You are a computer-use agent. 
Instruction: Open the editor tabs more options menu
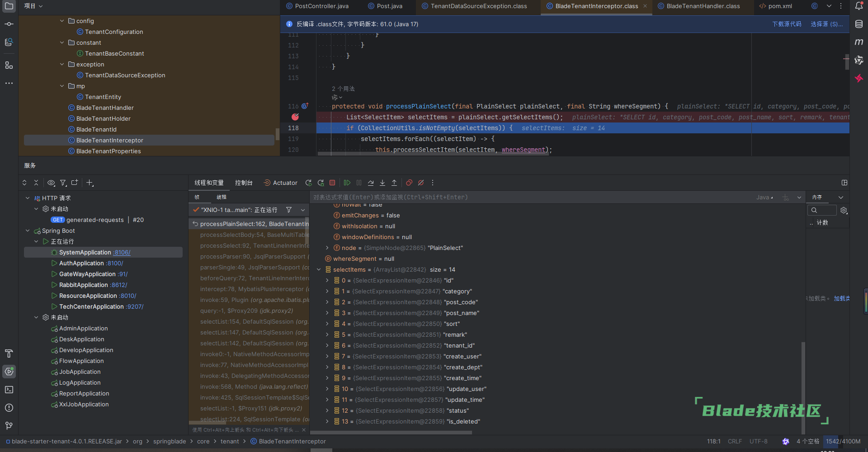(x=841, y=6)
